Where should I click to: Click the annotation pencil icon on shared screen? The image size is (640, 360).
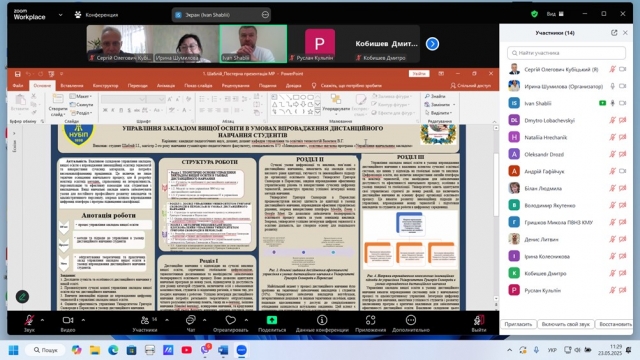click(22, 297)
